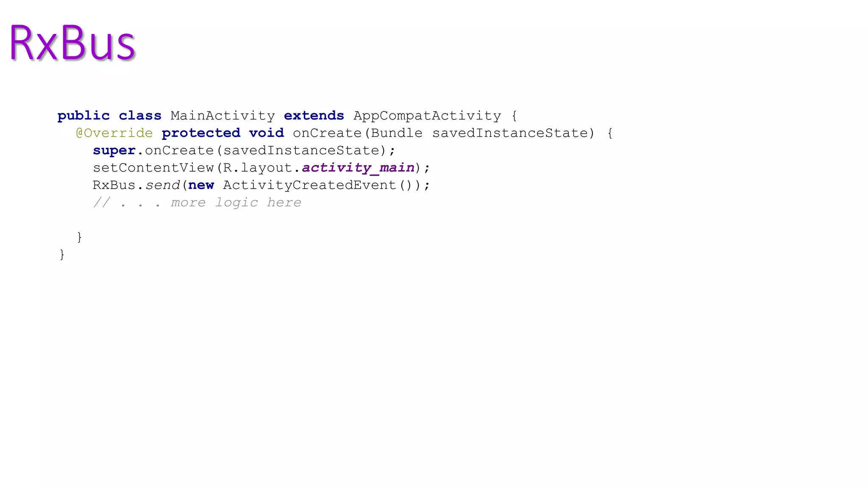The width and height of the screenshot is (868, 488).
Task: Click the 'protected' keyword
Action: 201,133
